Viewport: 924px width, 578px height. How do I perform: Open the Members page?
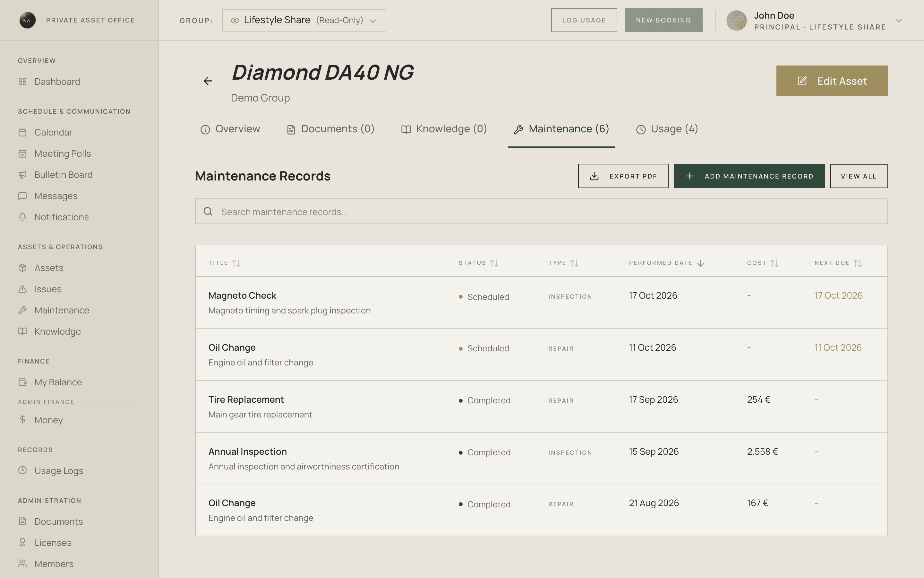[46, 564]
